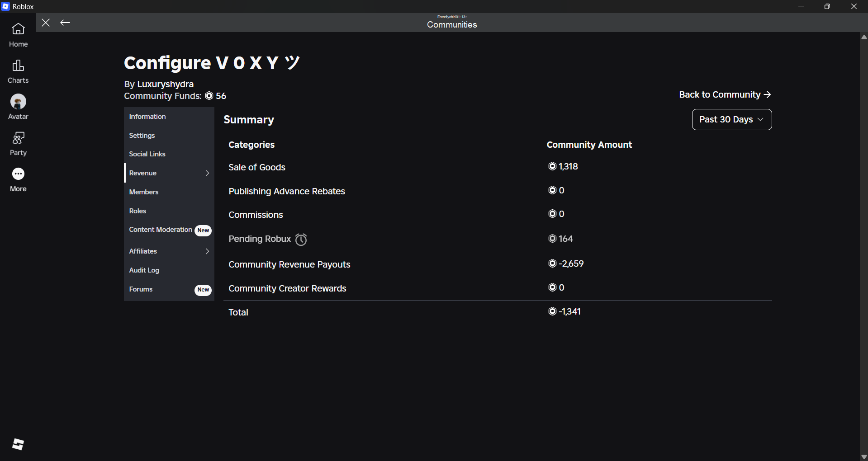The width and height of the screenshot is (868, 461).
Task: Restore down the Roblox window
Action: (827, 6)
